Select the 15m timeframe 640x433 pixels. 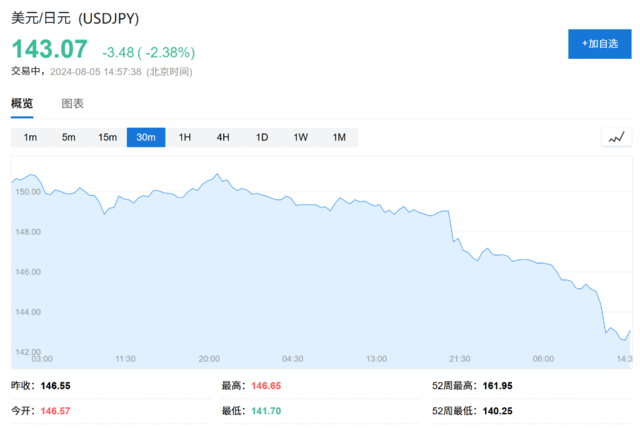click(107, 137)
